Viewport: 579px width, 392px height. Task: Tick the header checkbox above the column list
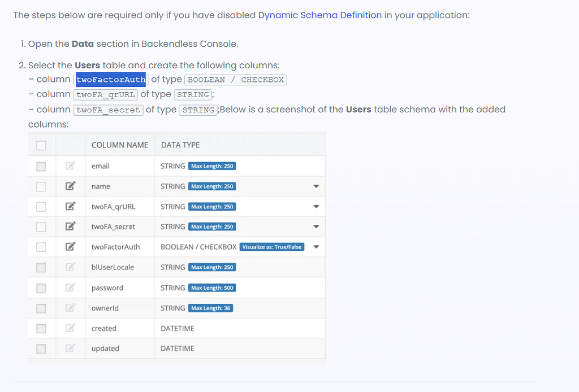[40, 145]
